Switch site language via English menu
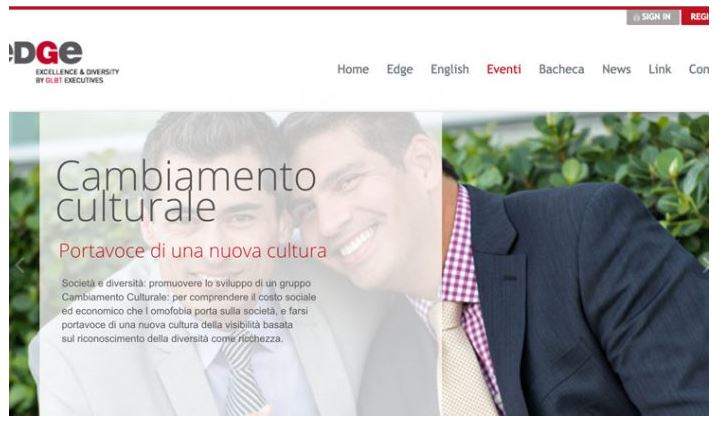Image resolution: width=716 pixels, height=422 pixels. tap(450, 69)
